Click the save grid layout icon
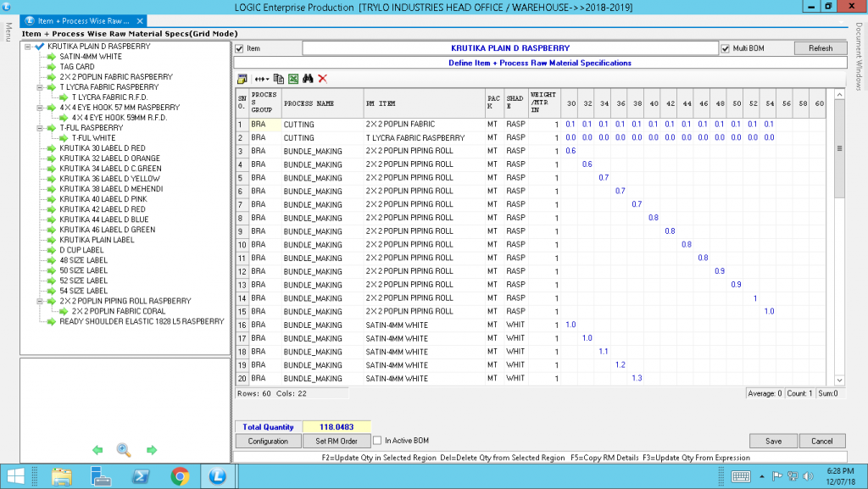 point(242,77)
